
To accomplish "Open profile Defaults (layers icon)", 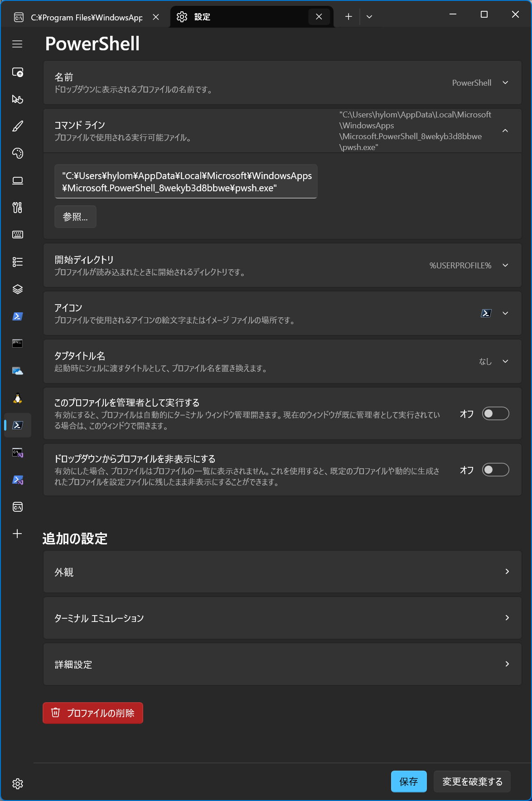I will [x=17, y=289].
